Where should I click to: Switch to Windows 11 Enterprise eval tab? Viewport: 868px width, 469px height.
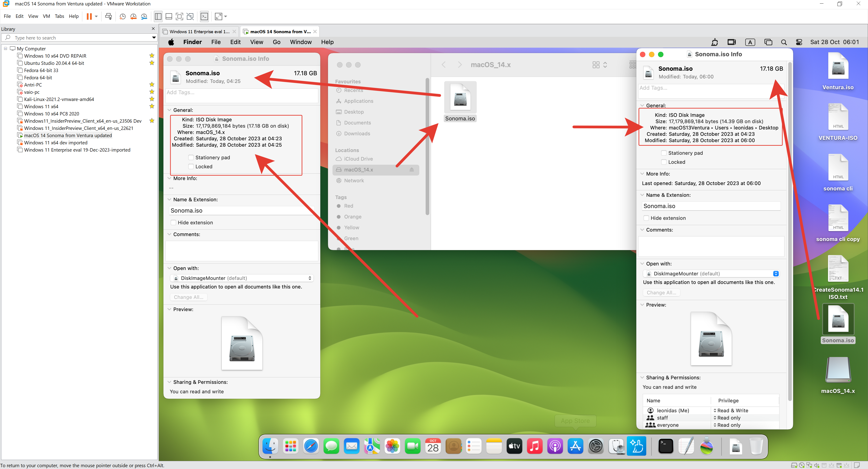(199, 32)
